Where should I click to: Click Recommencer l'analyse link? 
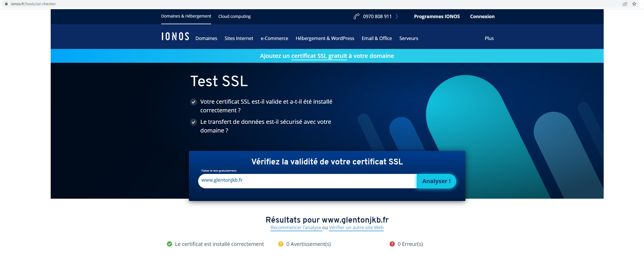pos(296,227)
